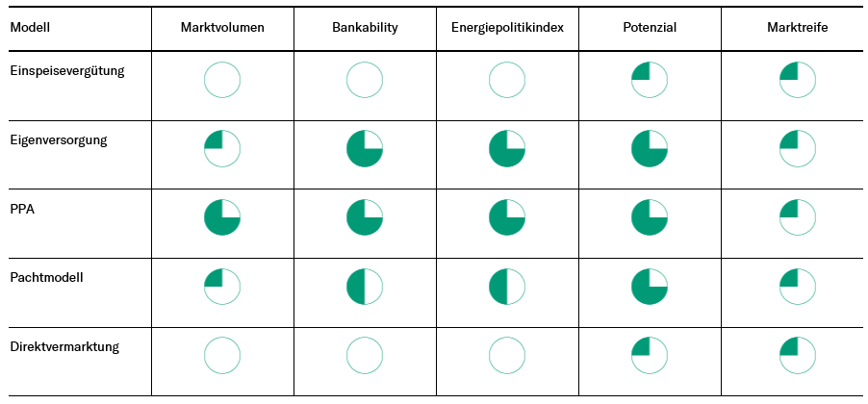This screenshot has height=404, width=868.
Task: Select the Pachtmodell Energiepolitikindex half-filled circle
Action: coord(507,287)
